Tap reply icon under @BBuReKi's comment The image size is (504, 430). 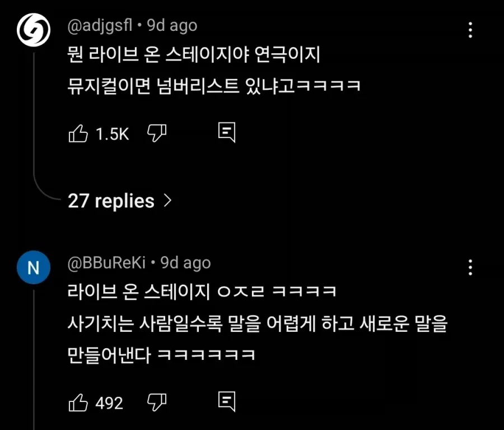click(x=226, y=401)
